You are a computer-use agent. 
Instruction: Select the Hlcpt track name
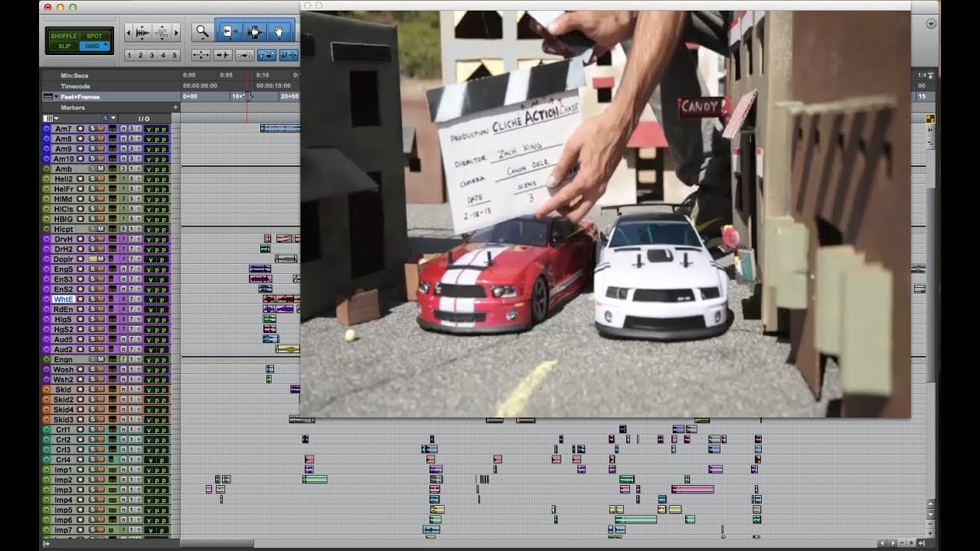(x=64, y=229)
